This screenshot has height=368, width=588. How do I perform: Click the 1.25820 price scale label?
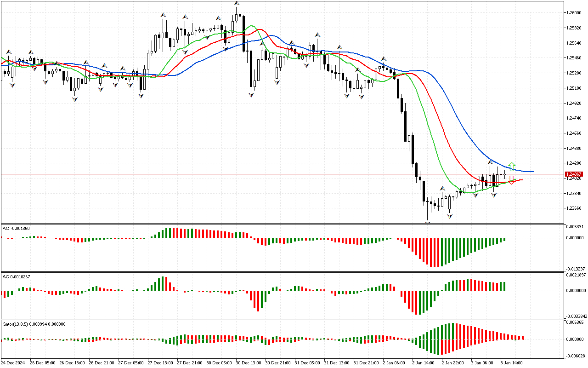pos(575,28)
